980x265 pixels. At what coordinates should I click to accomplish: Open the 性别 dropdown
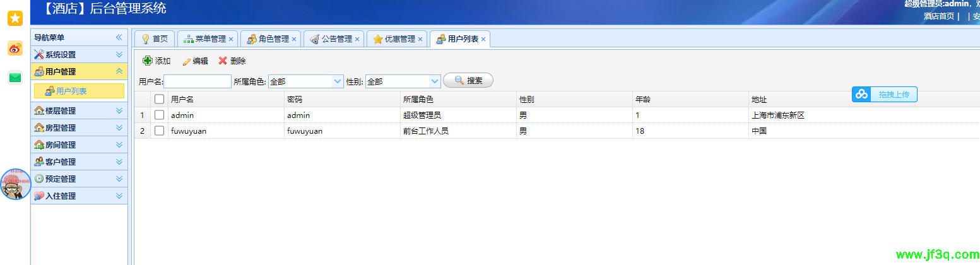coord(435,81)
